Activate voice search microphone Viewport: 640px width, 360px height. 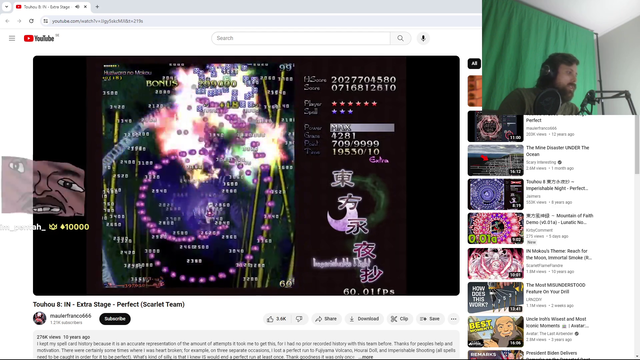click(423, 38)
